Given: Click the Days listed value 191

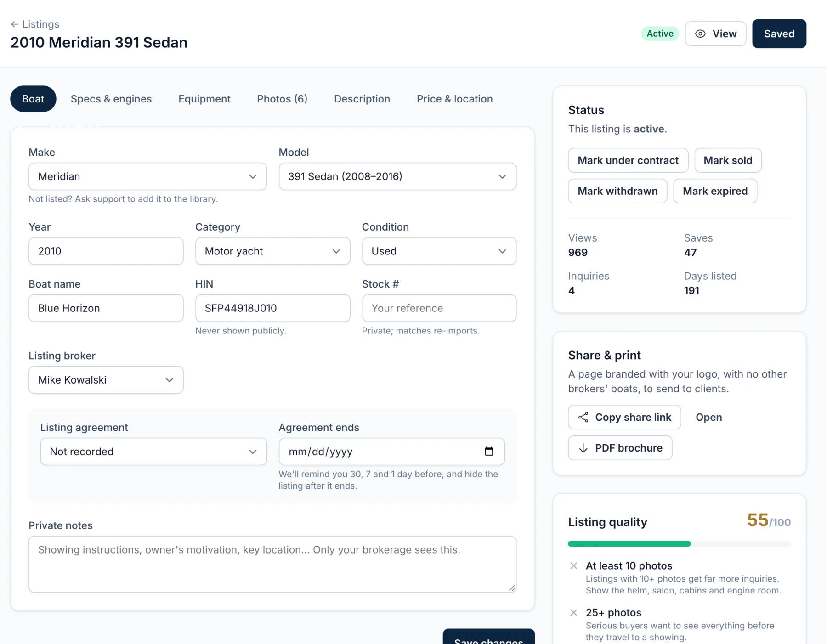Looking at the screenshot, I should [x=691, y=291].
